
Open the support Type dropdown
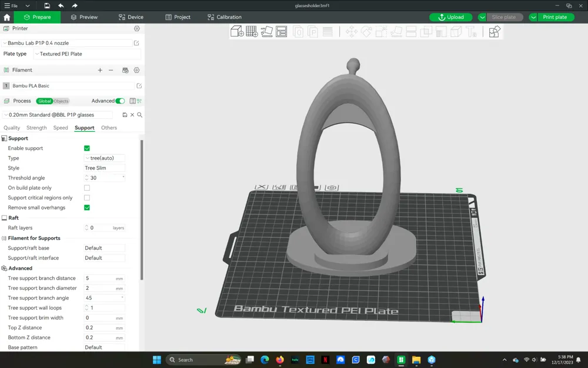[105, 158]
